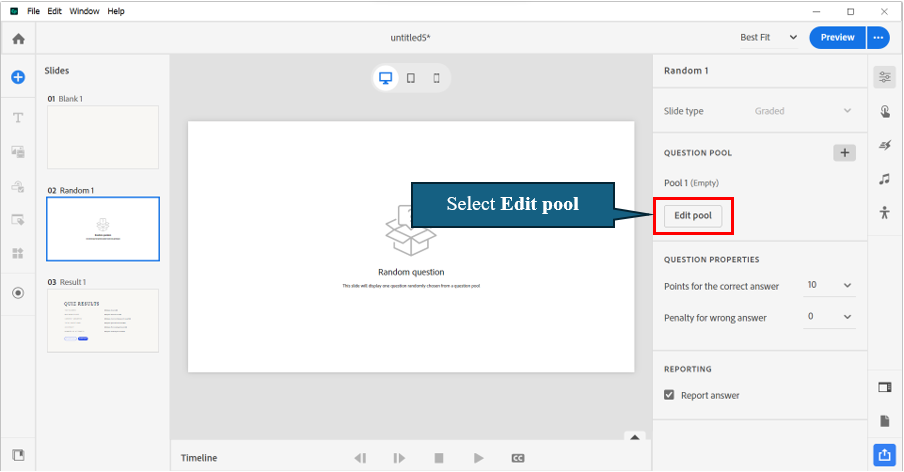Switch to desktop view preview
Screen dimensions: 904x472
tap(385, 78)
